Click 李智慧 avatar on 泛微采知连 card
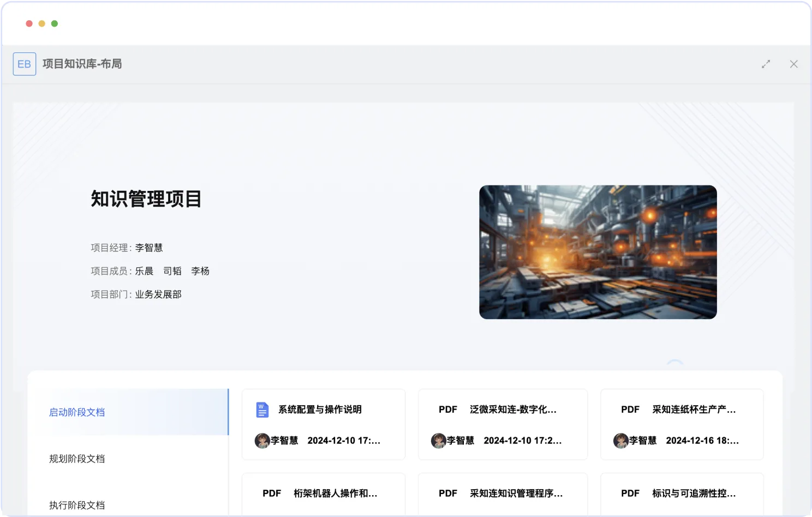This screenshot has height=517, width=812. coord(439,441)
